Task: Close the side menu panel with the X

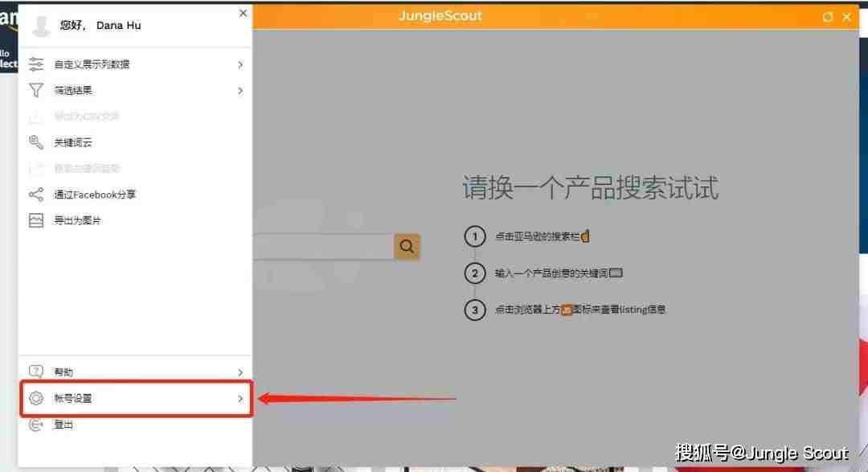Action: [x=243, y=13]
